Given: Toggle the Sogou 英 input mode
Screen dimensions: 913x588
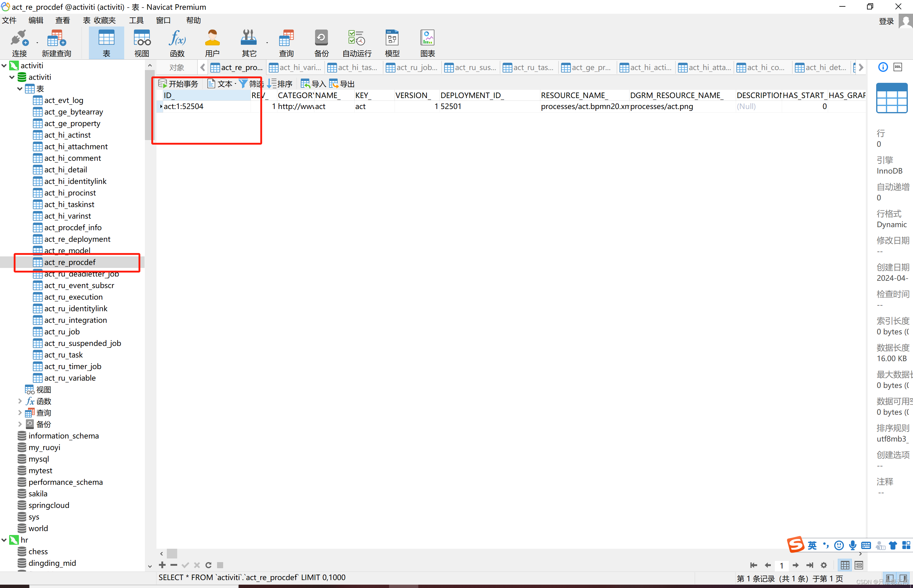Looking at the screenshot, I should coord(812,545).
